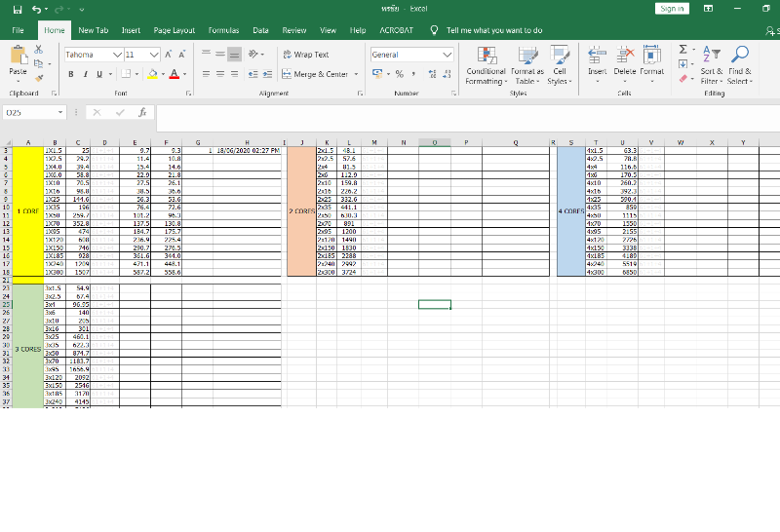Click the Tell me what you want search box

(493, 30)
